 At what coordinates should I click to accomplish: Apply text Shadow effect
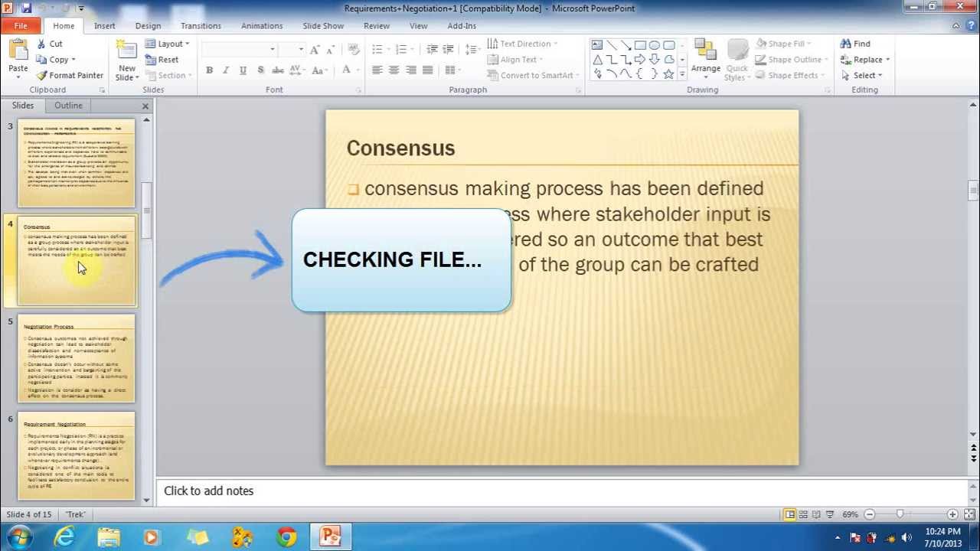coord(260,70)
